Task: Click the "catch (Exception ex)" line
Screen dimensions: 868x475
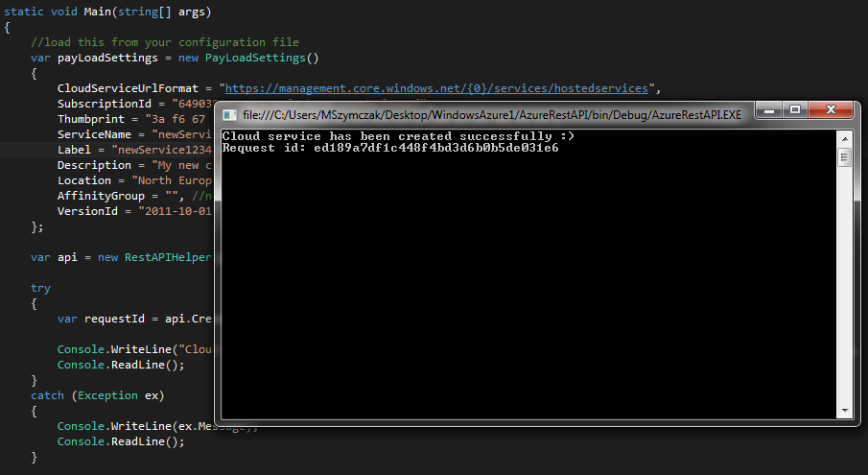Action: [98, 395]
